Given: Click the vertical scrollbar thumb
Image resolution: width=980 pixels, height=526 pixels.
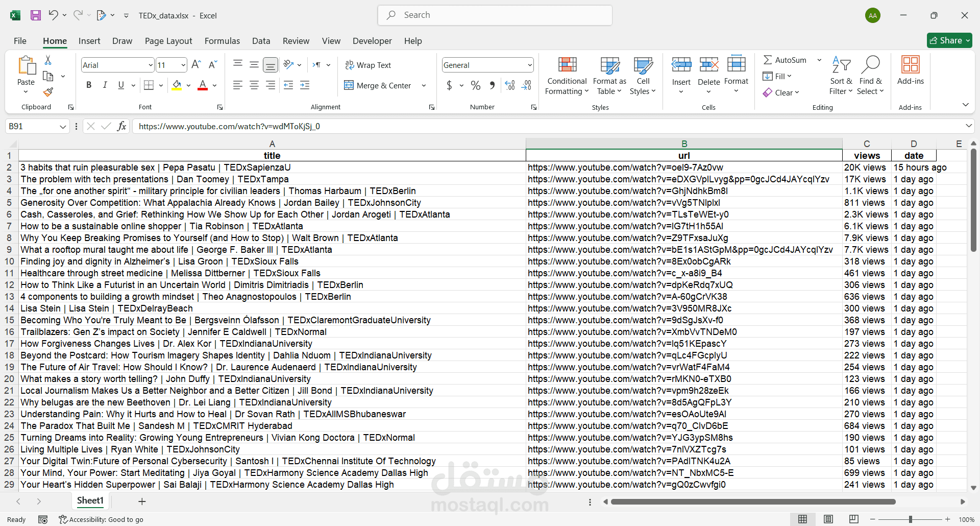Looking at the screenshot, I should coord(973,200).
